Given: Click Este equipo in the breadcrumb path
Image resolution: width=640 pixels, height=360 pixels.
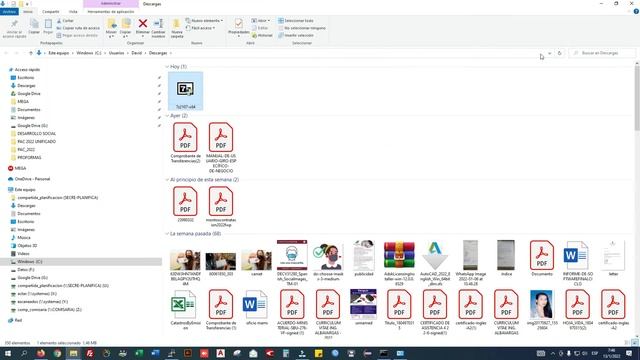Looking at the screenshot, I should tap(59, 53).
